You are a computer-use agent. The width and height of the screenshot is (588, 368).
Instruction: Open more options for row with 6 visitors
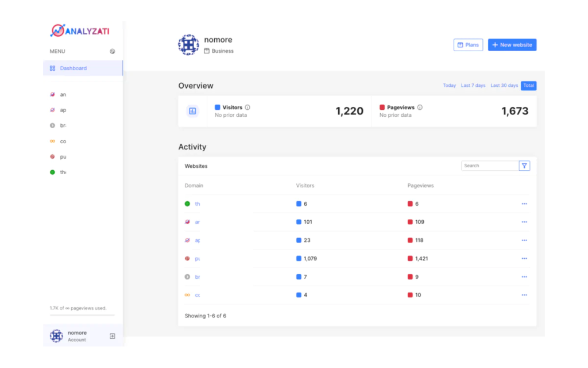point(524,204)
